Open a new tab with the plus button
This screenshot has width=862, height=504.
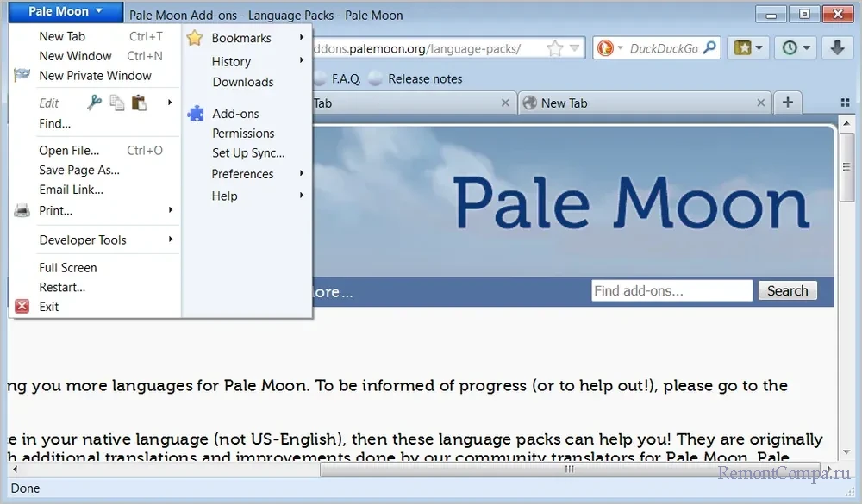coord(788,103)
